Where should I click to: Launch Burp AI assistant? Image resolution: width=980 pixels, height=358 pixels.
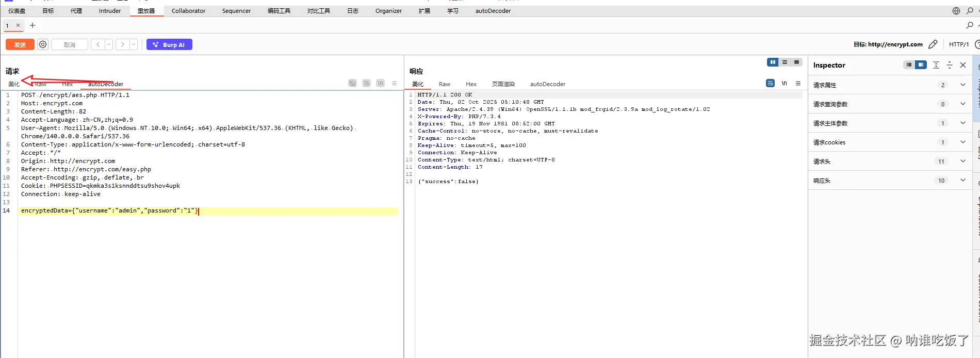point(169,44)
